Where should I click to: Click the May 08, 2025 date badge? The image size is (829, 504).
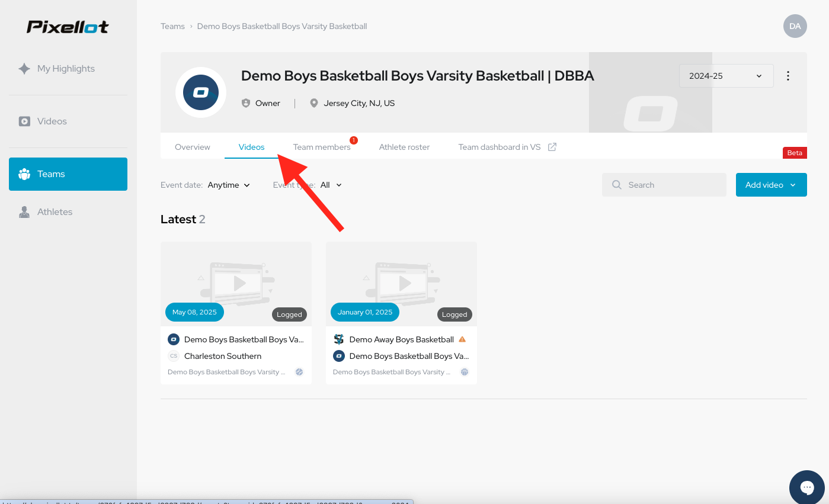[x=194, y=312]
